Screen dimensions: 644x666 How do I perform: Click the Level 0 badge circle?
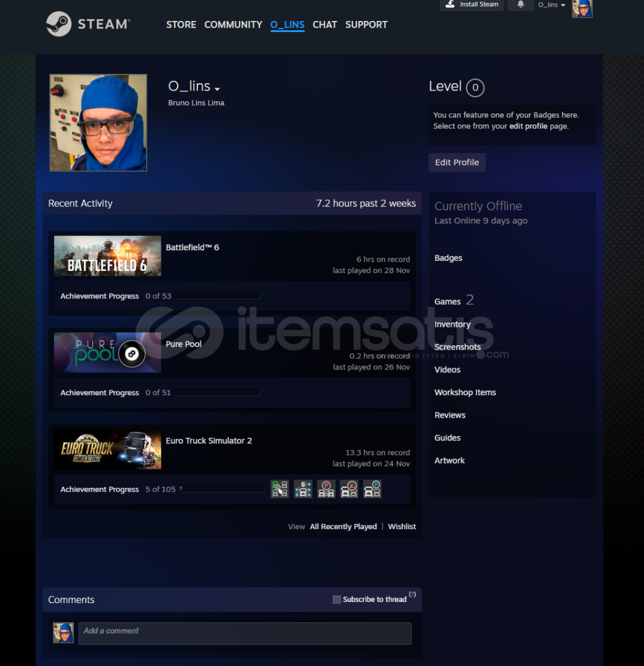[x=475, y=88]
